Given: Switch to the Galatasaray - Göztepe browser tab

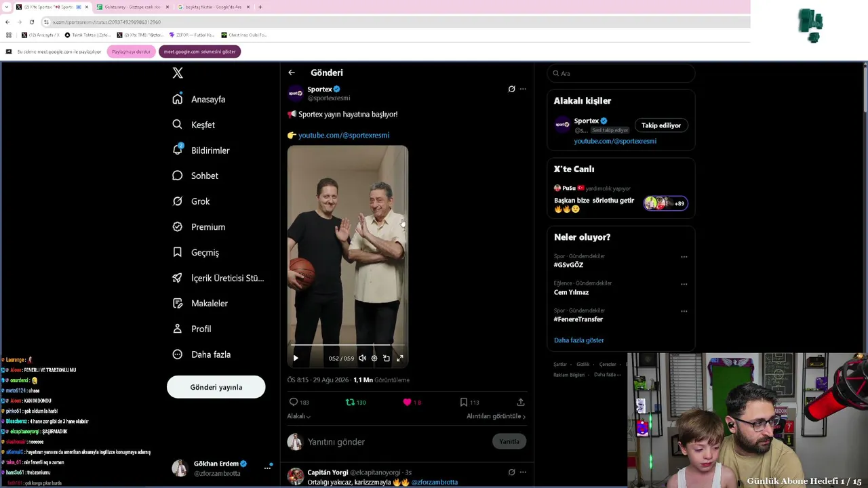Looking at the screenshot, I should pyautogui.click(x=132, y=7).
